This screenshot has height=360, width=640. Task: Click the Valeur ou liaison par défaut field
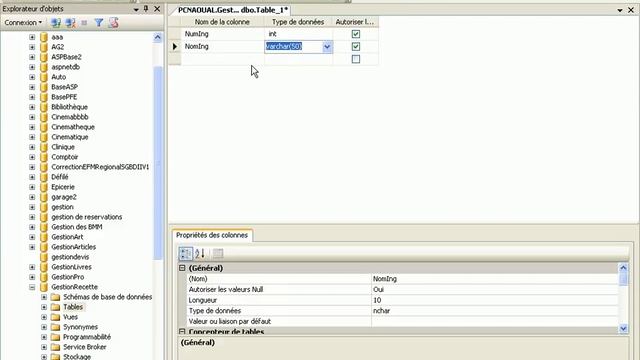click(495, 321)
